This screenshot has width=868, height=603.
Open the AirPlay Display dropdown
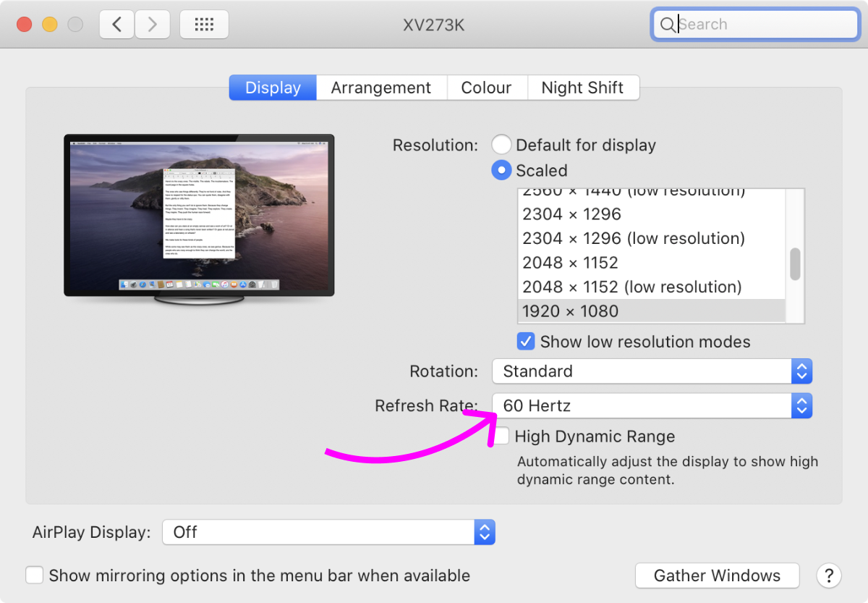tap(328, 532)
